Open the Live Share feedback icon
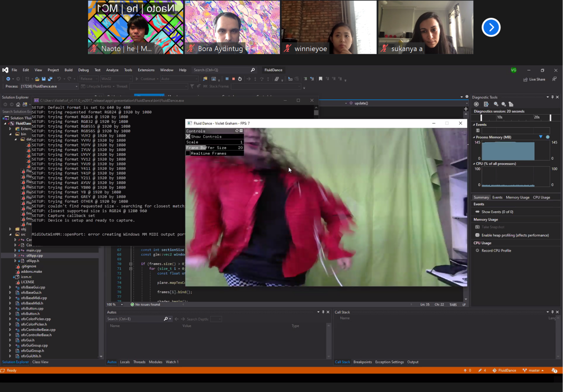This screenshot has width=563, height=392. tap(554, 79)
